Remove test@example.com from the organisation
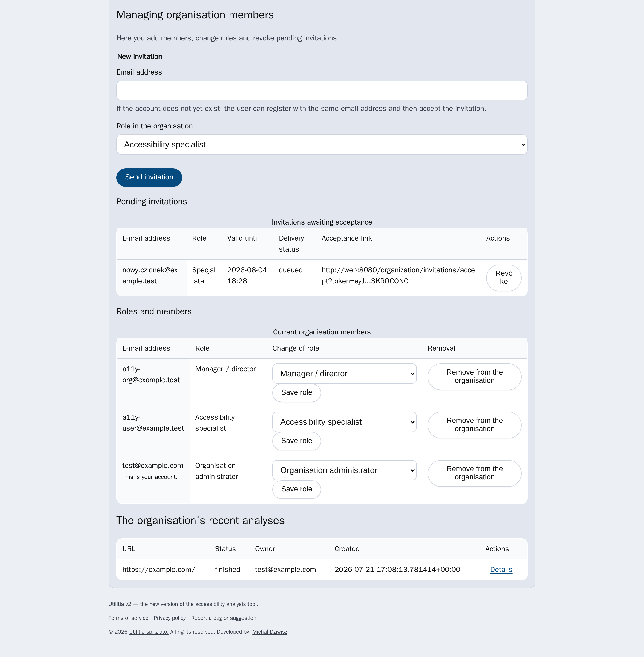Screen dimensions: 644x657 474,473
